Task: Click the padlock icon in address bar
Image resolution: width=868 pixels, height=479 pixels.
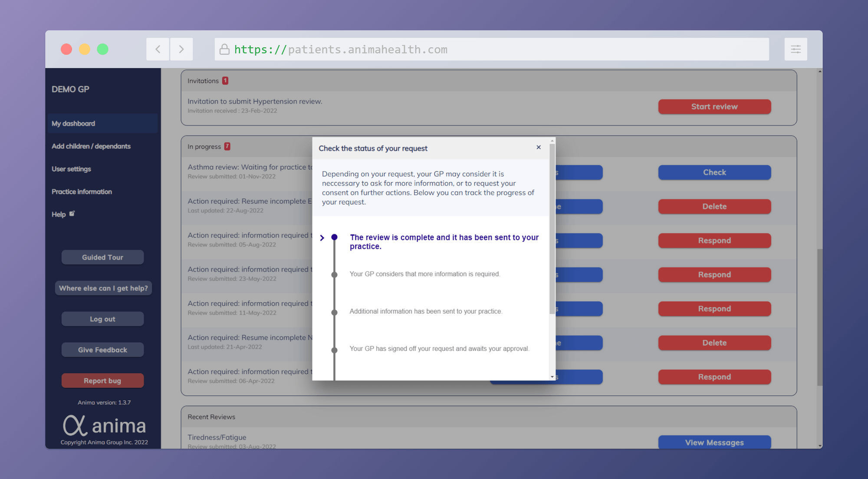Action: click(x=224, y=49)
